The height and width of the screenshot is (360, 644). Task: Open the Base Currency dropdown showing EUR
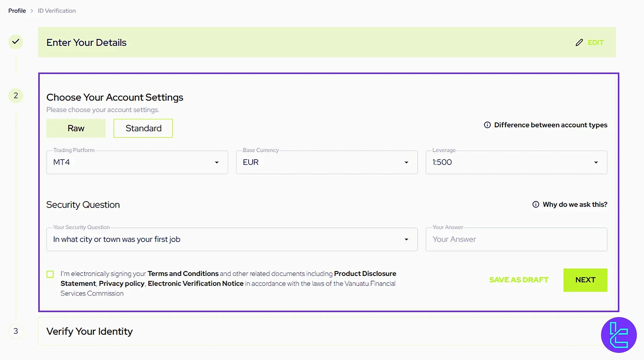point(327,162)
